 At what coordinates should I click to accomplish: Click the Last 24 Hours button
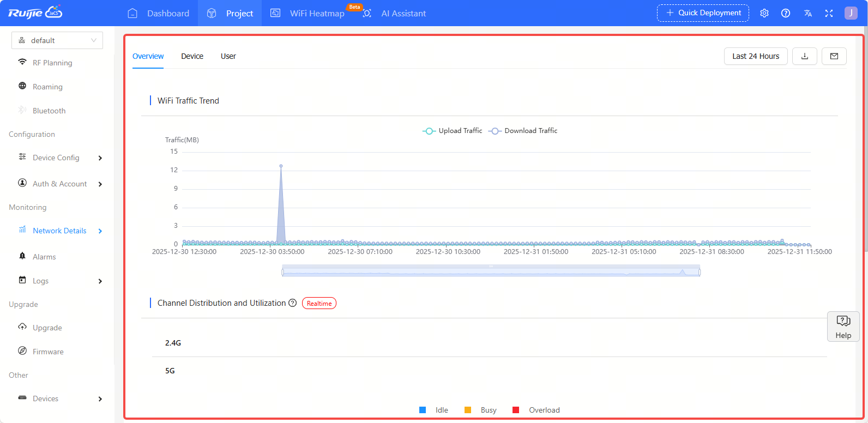pyautogui.click(x=756, y=56)
